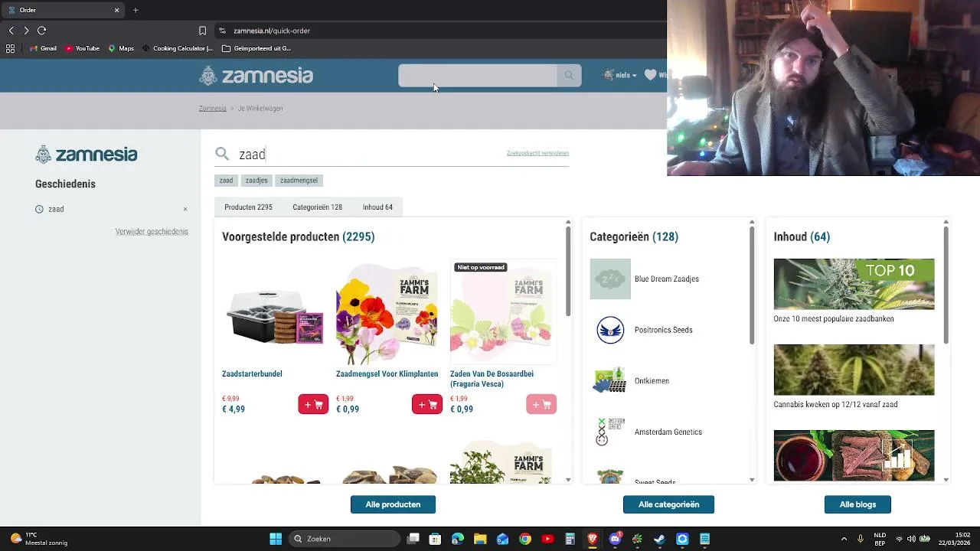
Task: Add Zaadmengsel Voor Klimplanten to cart
Action: point(427,404)
